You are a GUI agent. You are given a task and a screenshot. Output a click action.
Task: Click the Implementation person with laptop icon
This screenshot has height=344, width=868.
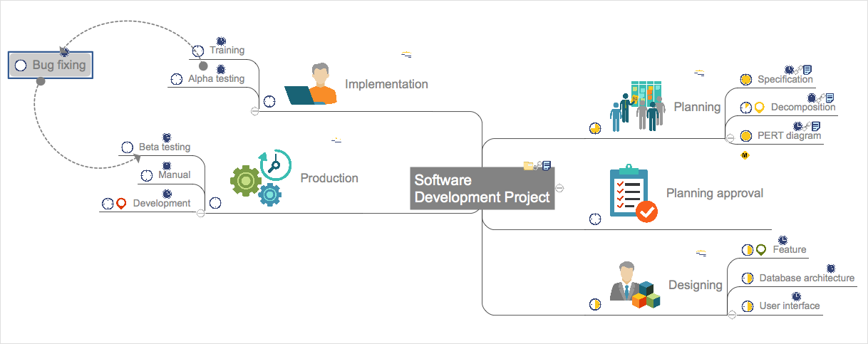[311, 84]
